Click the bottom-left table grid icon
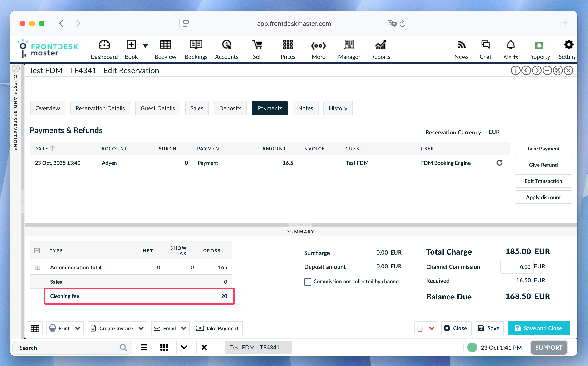The image size is (588, 366). 35,328
